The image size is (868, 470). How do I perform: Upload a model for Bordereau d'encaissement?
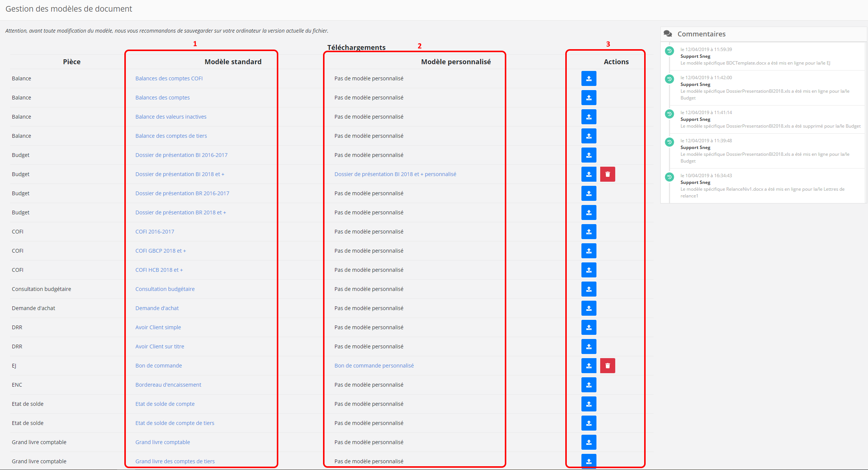coord(589,385)
